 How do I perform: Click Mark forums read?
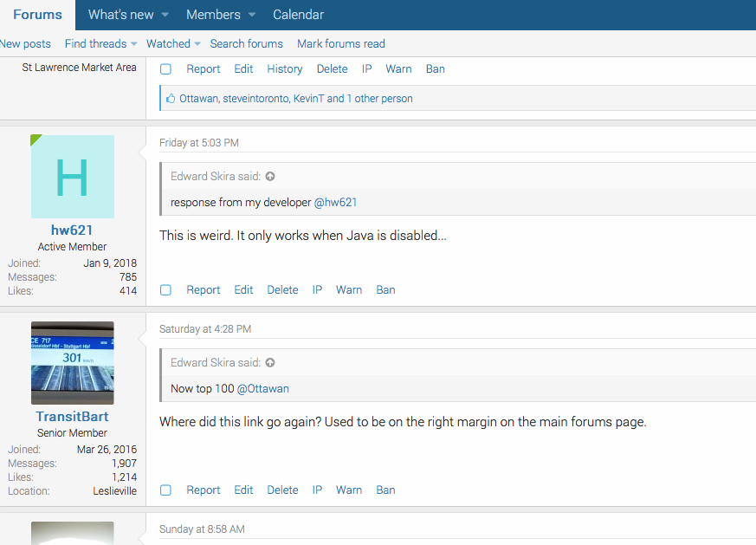[341, 44]
